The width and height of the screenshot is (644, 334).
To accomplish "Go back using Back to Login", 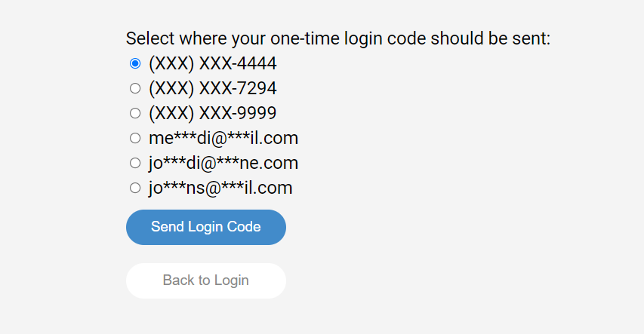I will [205, 280].
